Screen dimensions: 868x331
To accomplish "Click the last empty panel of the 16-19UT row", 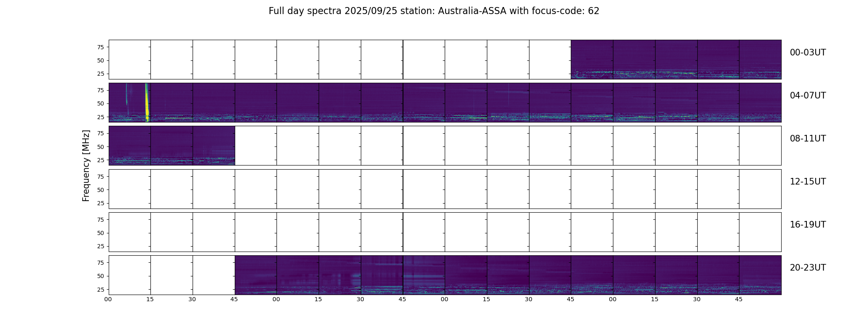I will 760,232.
